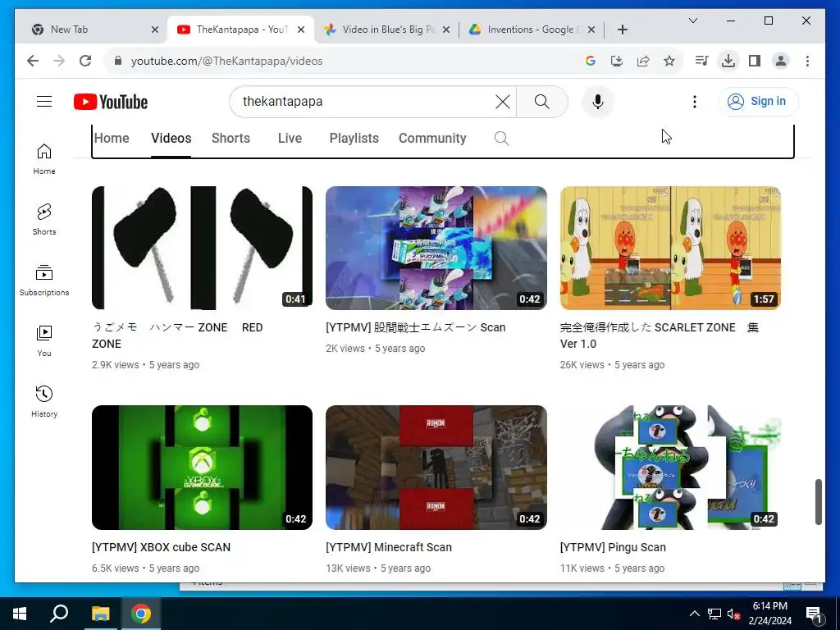Click the YouTube search magnifier button
This screenshot has height=630, width=840.
[541, 101]
